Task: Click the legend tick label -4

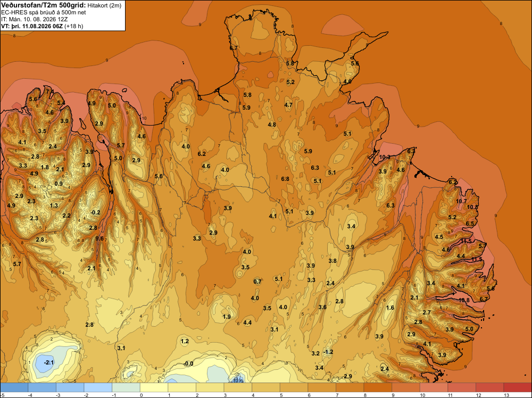Action: coord(30,395)
